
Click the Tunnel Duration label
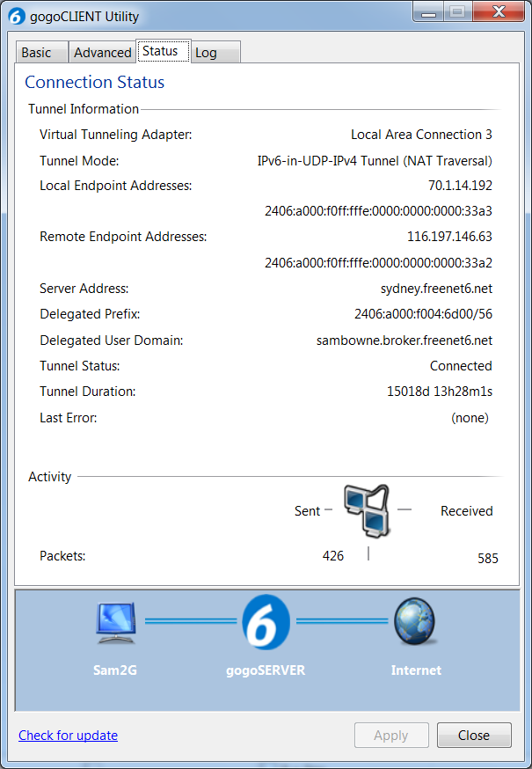pyautogui.click(x=87, y=392)
